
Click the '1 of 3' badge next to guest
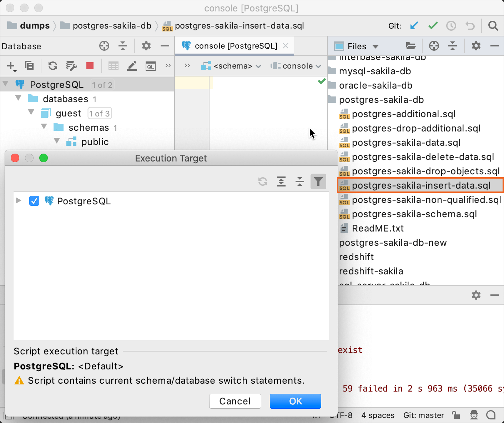click(x=100, y=113)
